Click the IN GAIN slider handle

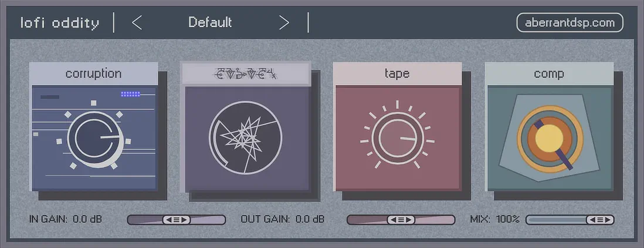177,220
